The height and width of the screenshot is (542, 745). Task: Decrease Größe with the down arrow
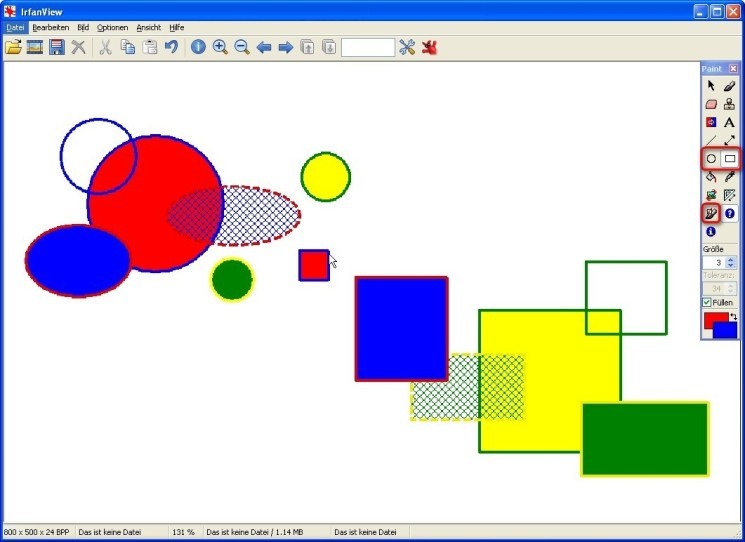tap(731, 265)
